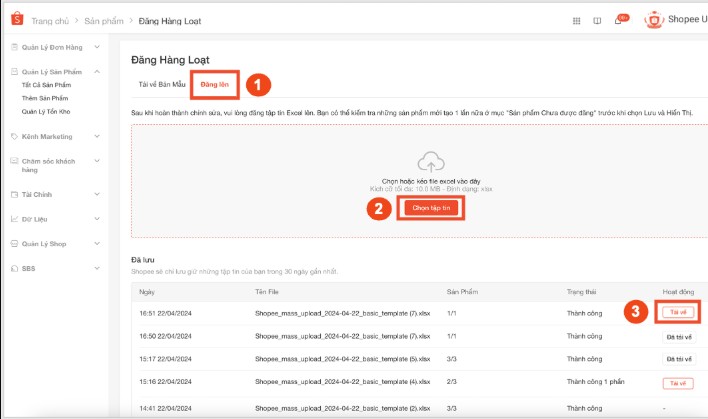Screen dimensions: 708x419
Task: Click the Hoạt động column header
Action: 678,292
